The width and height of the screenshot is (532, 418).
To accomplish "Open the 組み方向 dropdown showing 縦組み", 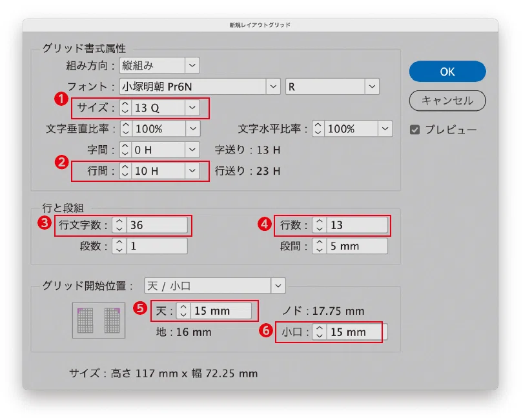I will point(159,65).
